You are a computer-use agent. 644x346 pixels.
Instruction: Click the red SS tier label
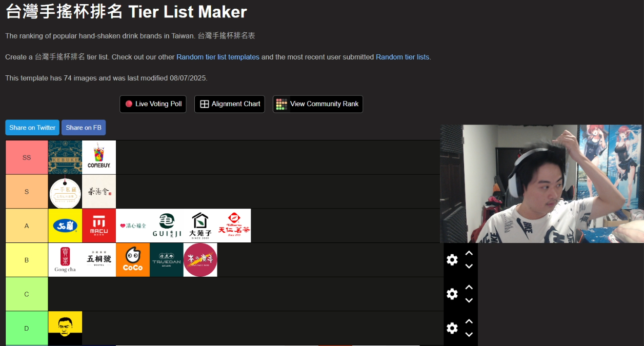[x=27, y=157]
